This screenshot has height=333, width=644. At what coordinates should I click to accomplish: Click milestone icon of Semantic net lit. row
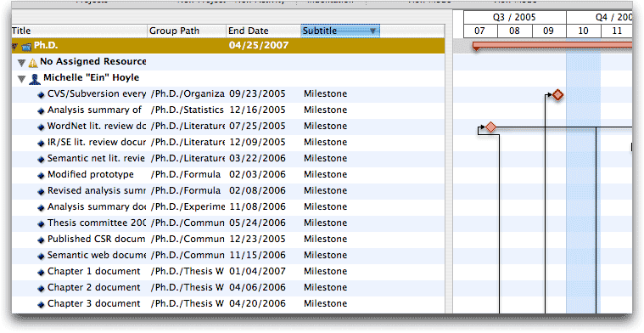(x=41, y=160)
